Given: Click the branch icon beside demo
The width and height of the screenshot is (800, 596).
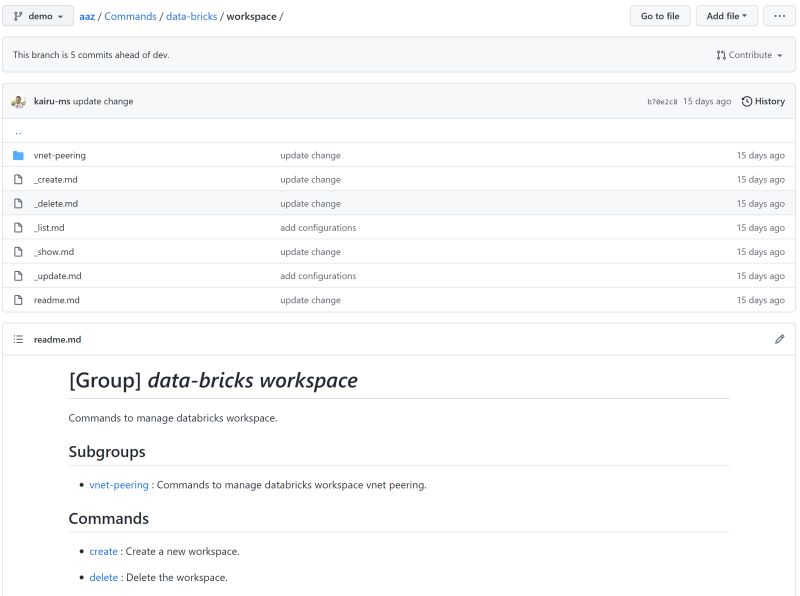Looking at the screenshot, I should [17, 16].
